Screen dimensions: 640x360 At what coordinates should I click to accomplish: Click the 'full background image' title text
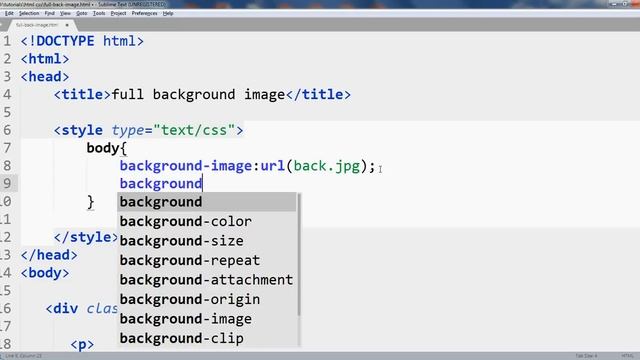coord(198,95)
